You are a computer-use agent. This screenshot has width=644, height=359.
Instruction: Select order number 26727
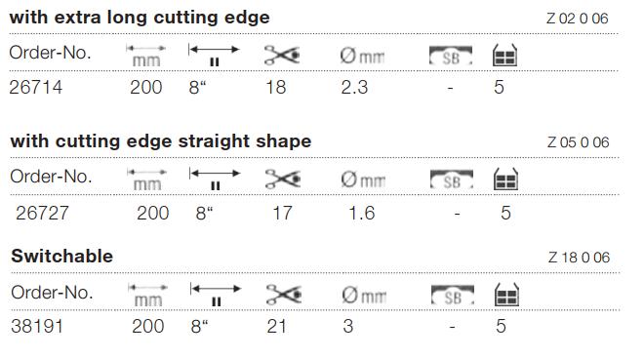pos(42,213)
